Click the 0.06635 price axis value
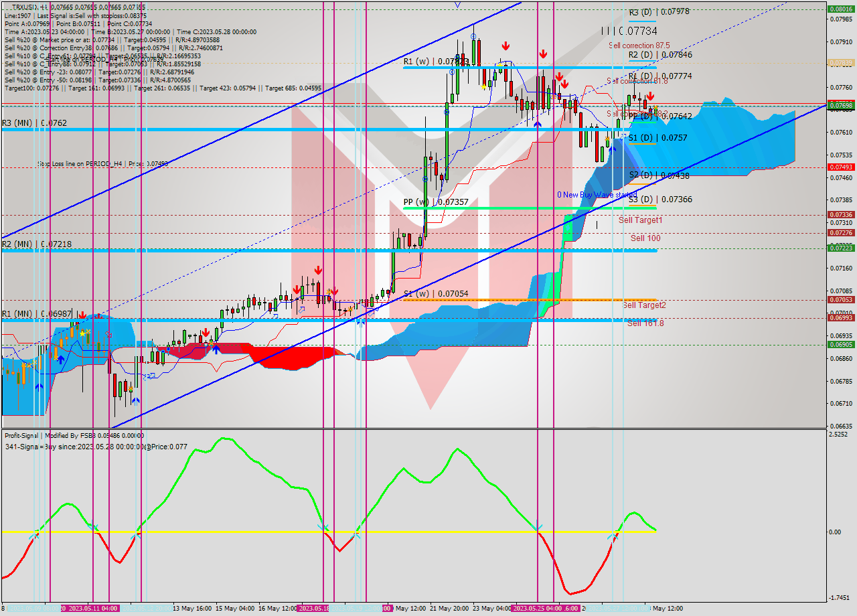 840,426
